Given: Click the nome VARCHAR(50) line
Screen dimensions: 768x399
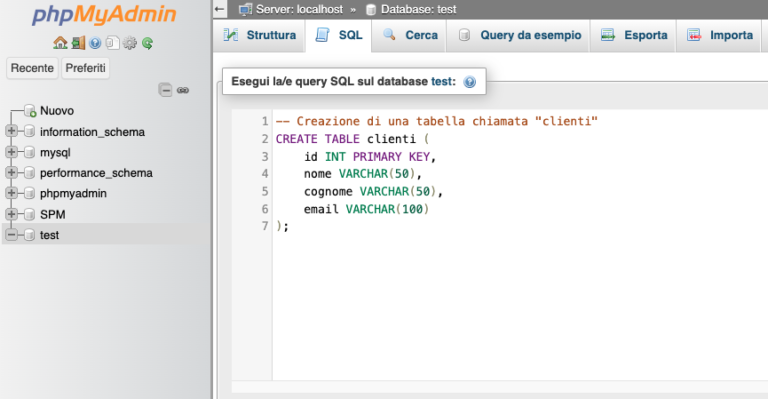Looking at the screenshot, I should [x=362, y=173].
